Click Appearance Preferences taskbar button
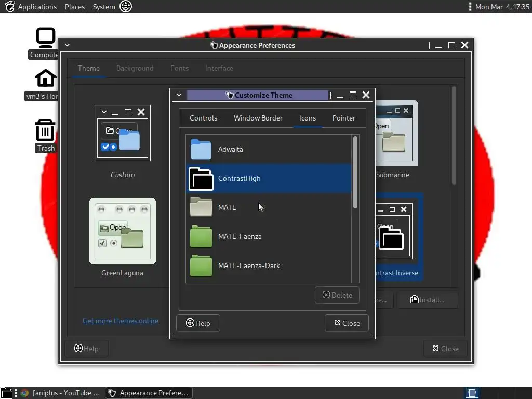The image size is (532, 399). point(149,393)
